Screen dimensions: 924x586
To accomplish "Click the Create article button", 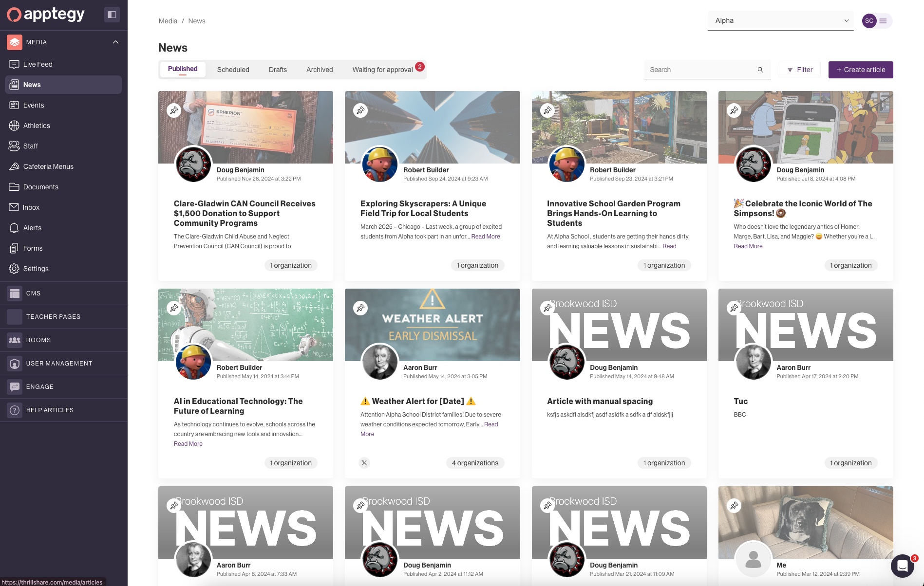I will 861,70.
